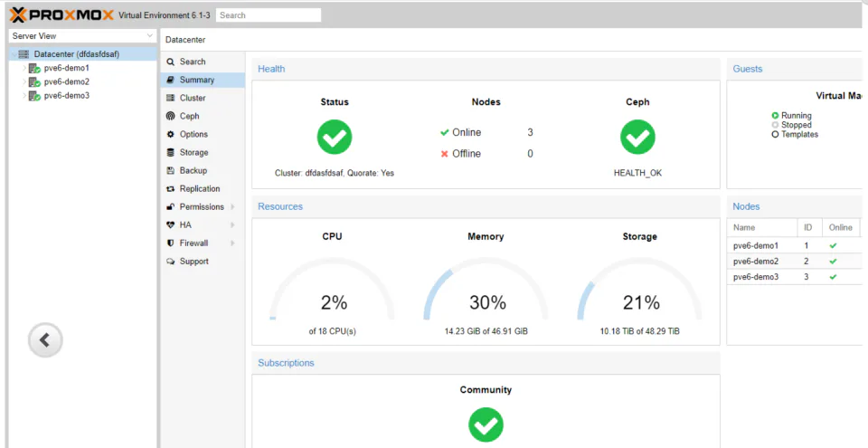Click the Proxmox logo
The image size is (868, 448).
click(x=62, y=15)
